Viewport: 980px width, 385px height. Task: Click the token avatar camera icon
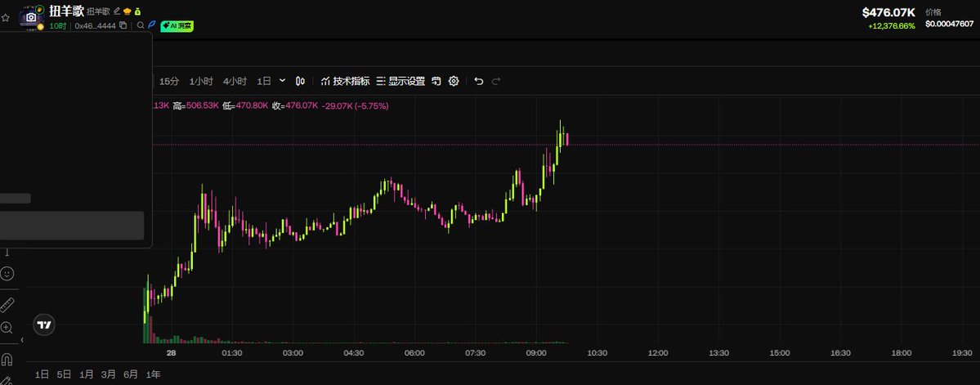[x=30, y=17]
